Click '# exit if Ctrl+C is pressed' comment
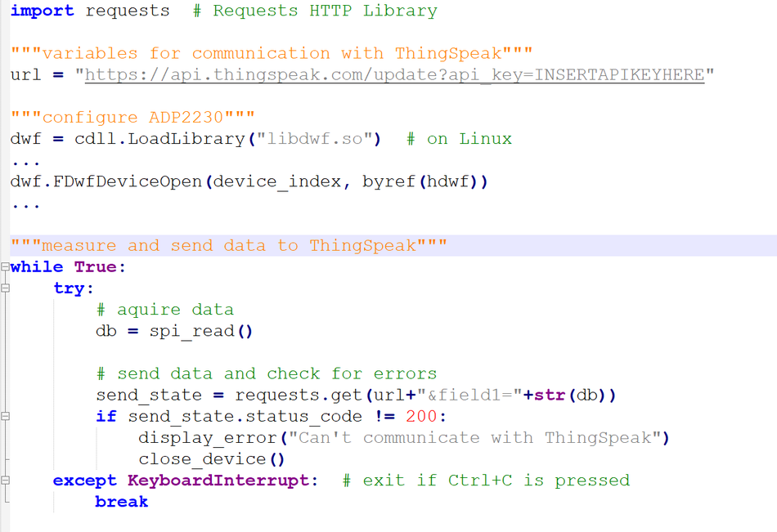This screenshot has height=532, width=777. [x=486, y=481]
